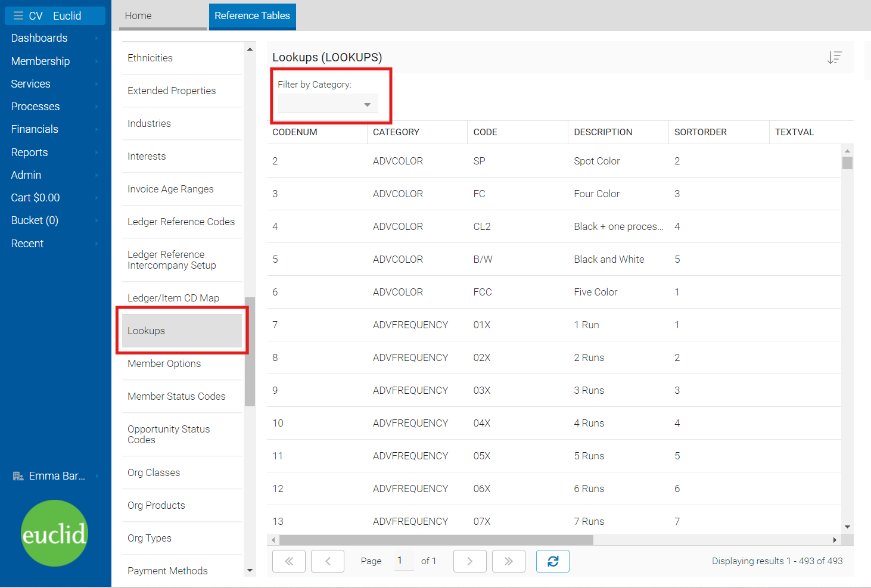This screenshot has width=871, height=588.
Task: Click the sort order icon beside Lookups title
Action: click(834, 57)
